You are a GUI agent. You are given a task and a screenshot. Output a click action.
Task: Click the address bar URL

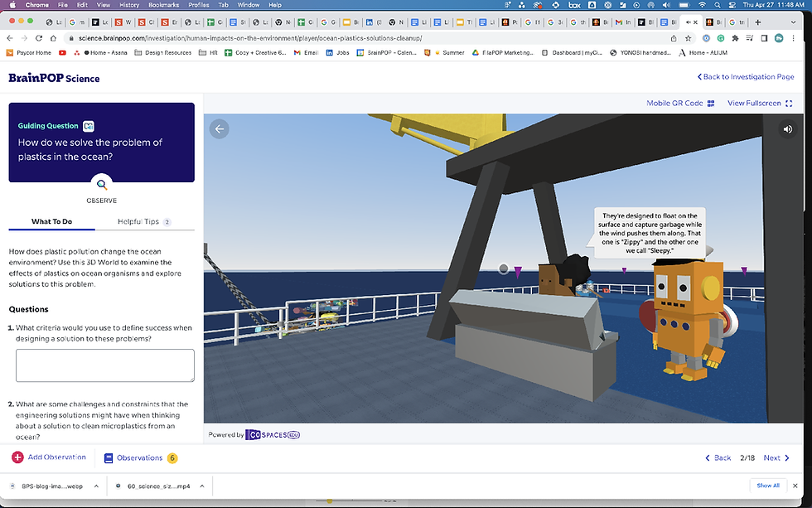(x=250, y=38)
